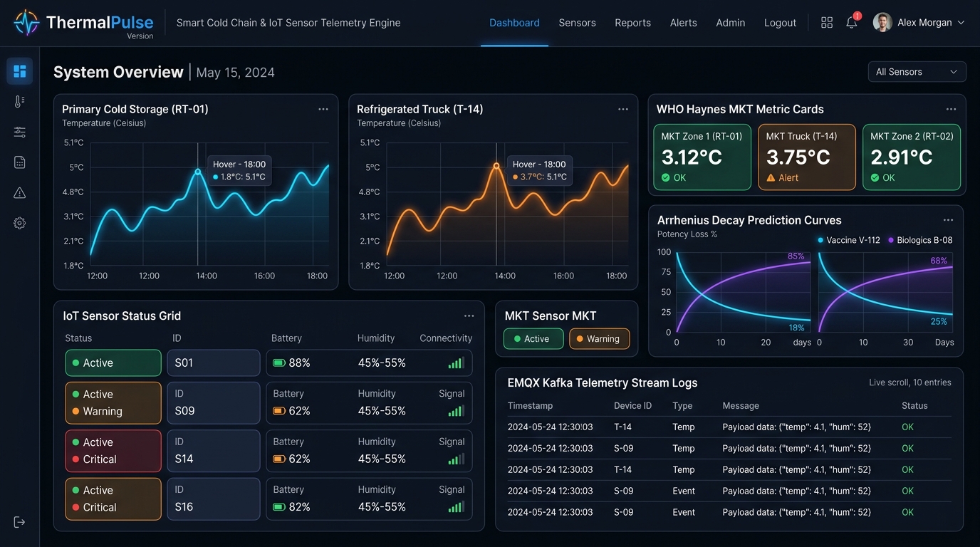This screenshot has width=980, height=547.
Task: Toggle Vaccine V-112 legend series
Action: point(848,240)
